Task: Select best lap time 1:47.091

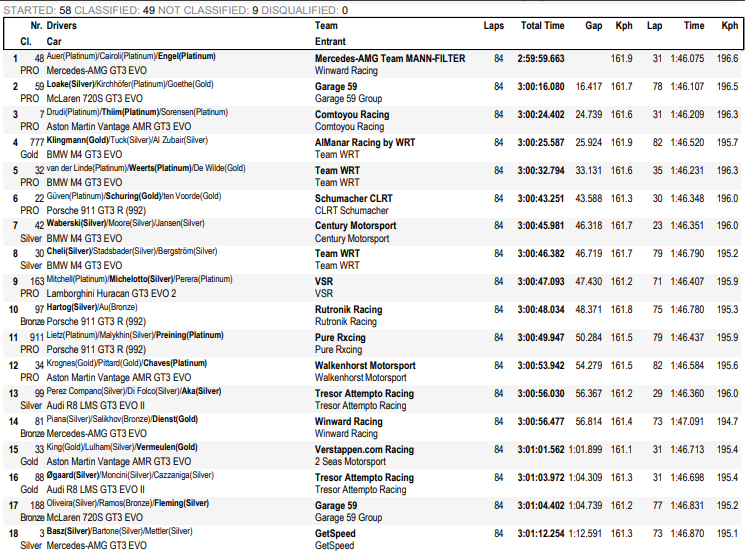Action: click(x=687, y=422)
